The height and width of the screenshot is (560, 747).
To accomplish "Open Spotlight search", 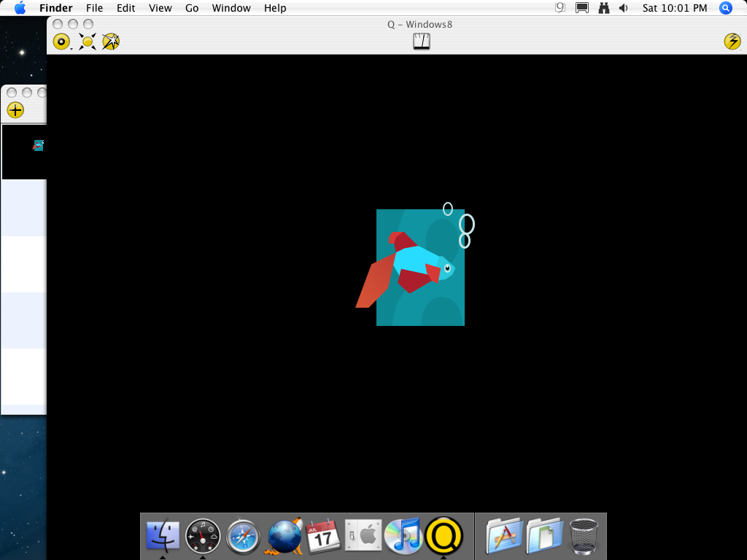I will 726,7.
